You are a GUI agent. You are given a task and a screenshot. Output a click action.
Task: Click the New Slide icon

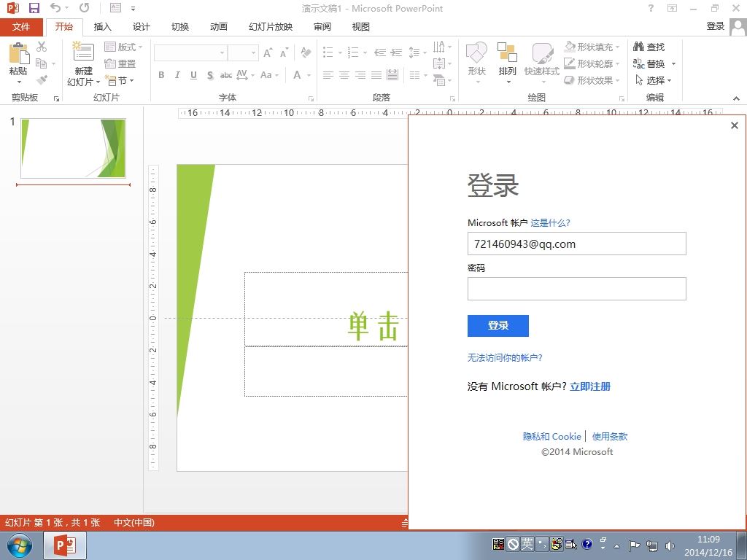pyautogui.click(x=83, y=52)
